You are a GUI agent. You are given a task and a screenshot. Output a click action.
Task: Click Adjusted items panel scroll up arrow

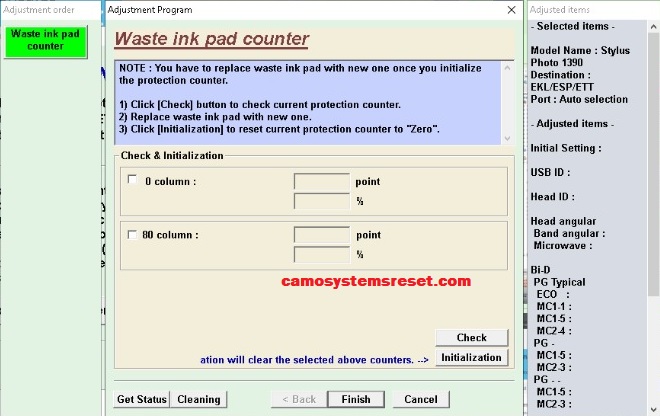point(653,27)
